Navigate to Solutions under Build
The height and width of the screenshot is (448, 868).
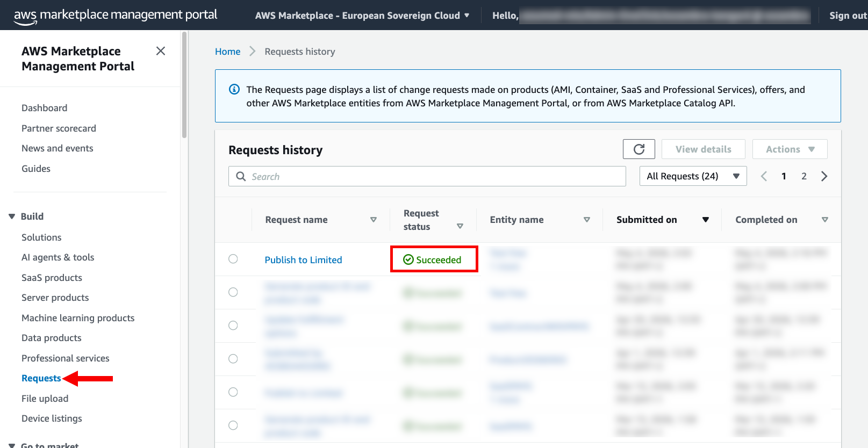tap(41, 237)
